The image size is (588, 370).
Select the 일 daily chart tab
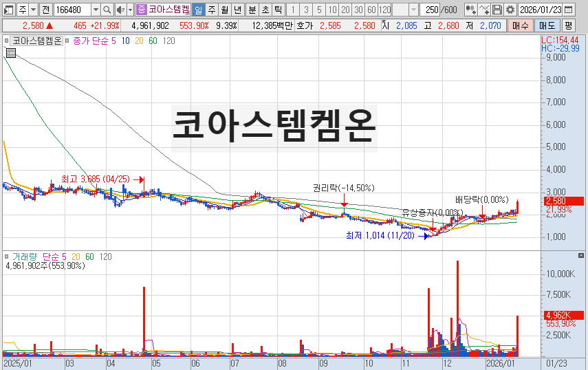coord(198,10)
